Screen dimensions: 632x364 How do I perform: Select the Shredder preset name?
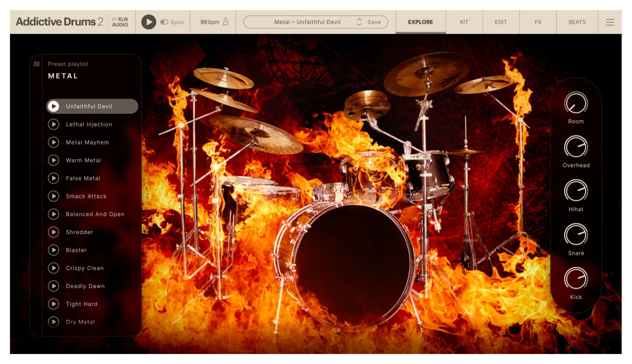pyautogui.click(x=80, y=232)
